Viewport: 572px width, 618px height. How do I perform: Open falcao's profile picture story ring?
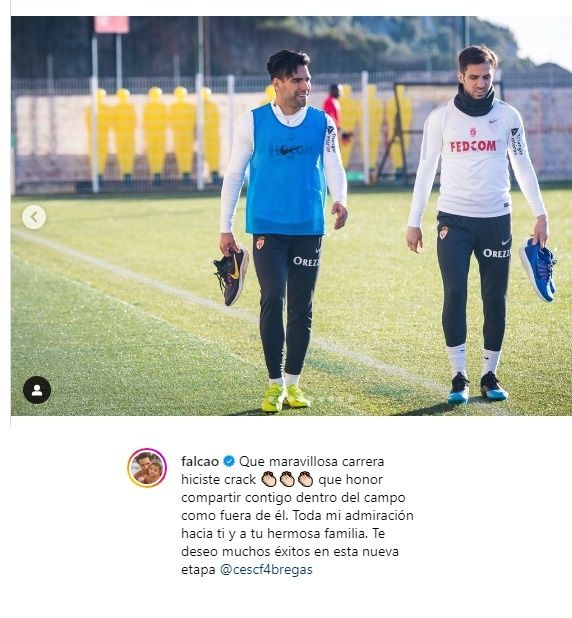[147, 468]
